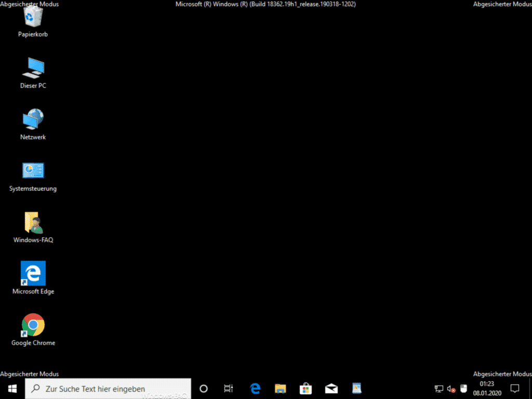Launch Edge from the taskbar
Image resolution: width=532 pixels, height=399 pixels.
pyautogui.click(x=255, y=389)
